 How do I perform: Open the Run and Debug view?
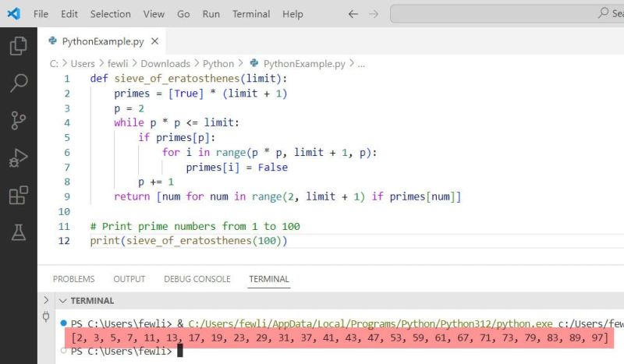pos(18,158)
